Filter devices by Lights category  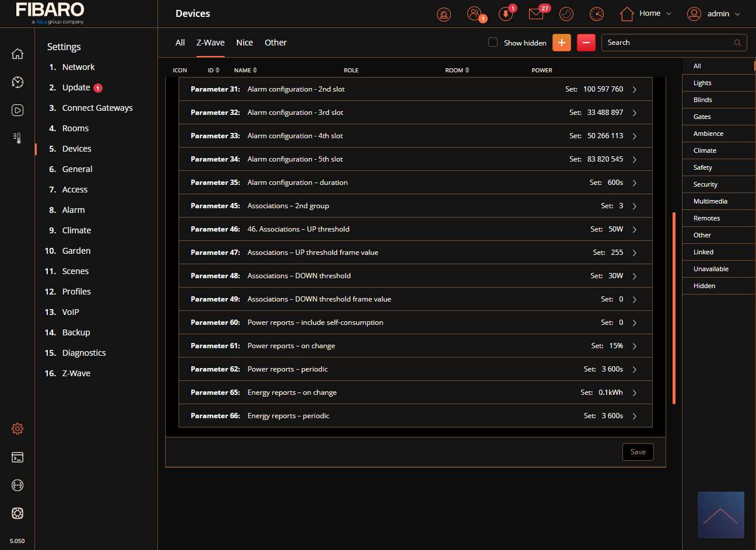point(702,83)
